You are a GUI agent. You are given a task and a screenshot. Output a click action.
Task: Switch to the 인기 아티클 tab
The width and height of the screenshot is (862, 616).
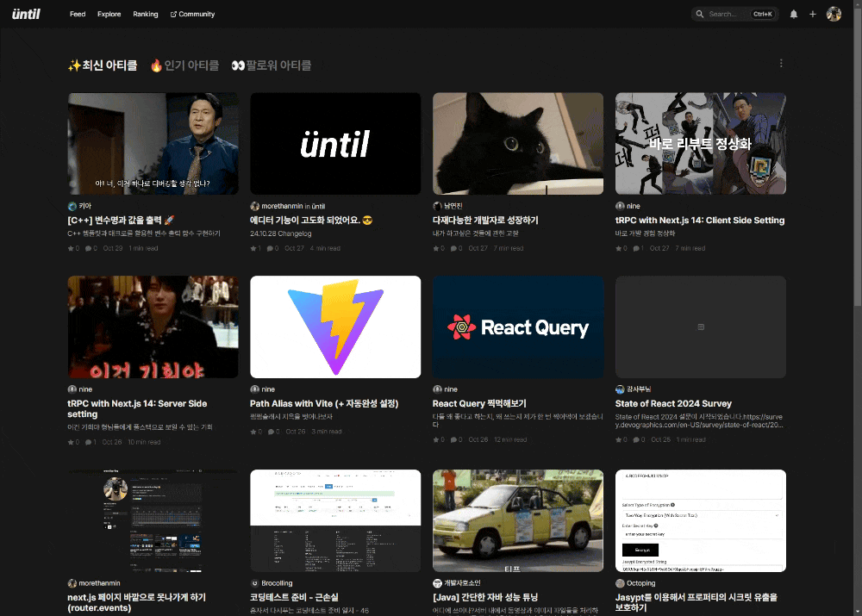coord(184,65)
